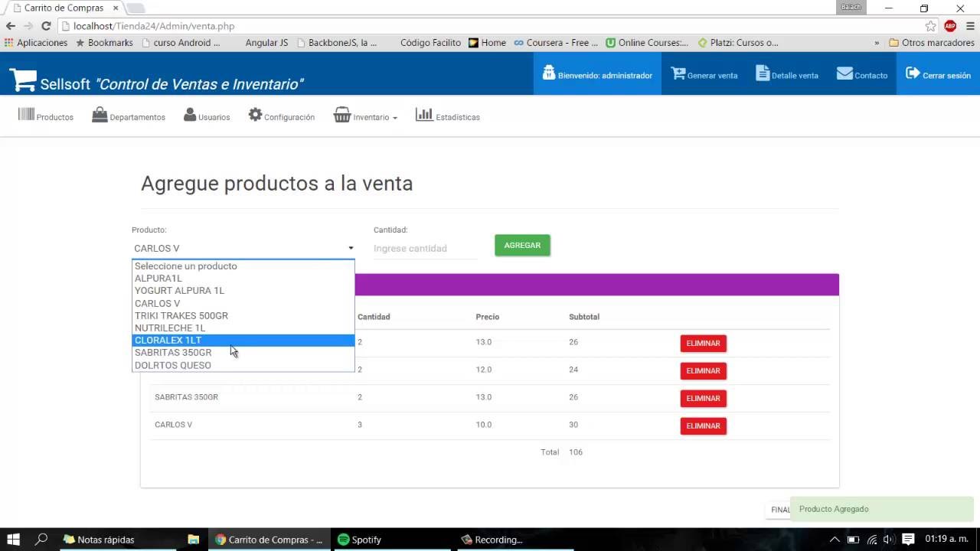
Task: Open Configuración gear icon
Action: 255,115
